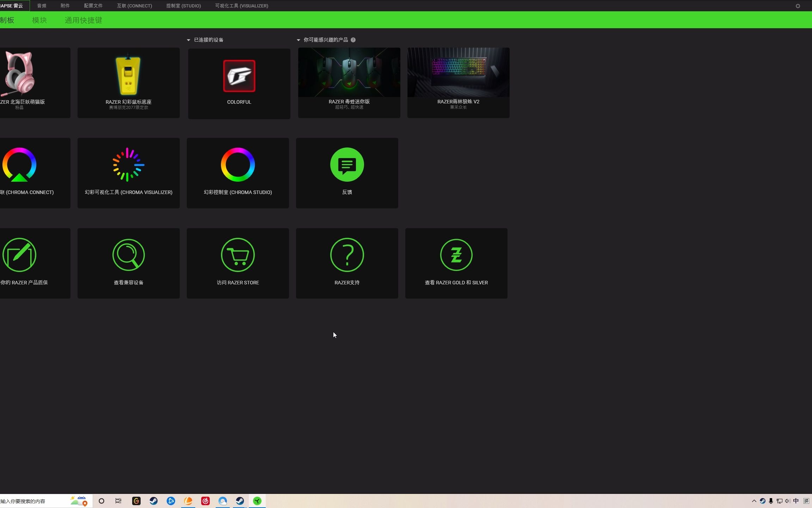
Task: Collapse the 已连接的设备 section arrow
Action: click(189, 40)
